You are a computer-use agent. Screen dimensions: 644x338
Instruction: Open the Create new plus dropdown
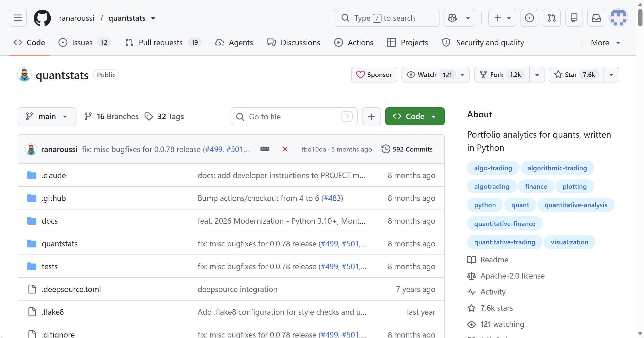(x=502, y=18)
